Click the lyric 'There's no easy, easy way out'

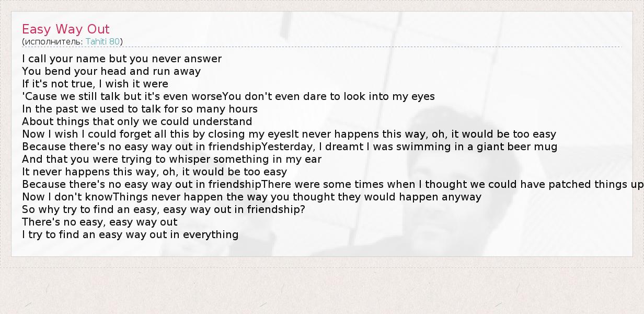[99, 222]
